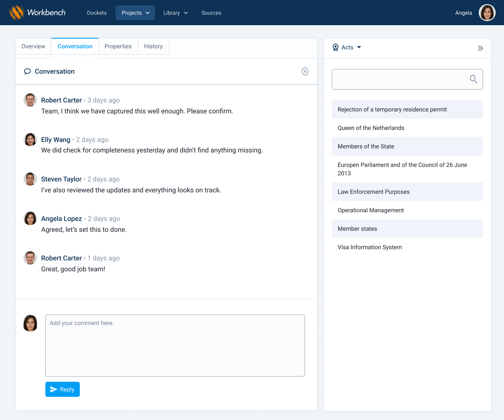Click the speech bubble Conversation icon

[x=27, y=71]
